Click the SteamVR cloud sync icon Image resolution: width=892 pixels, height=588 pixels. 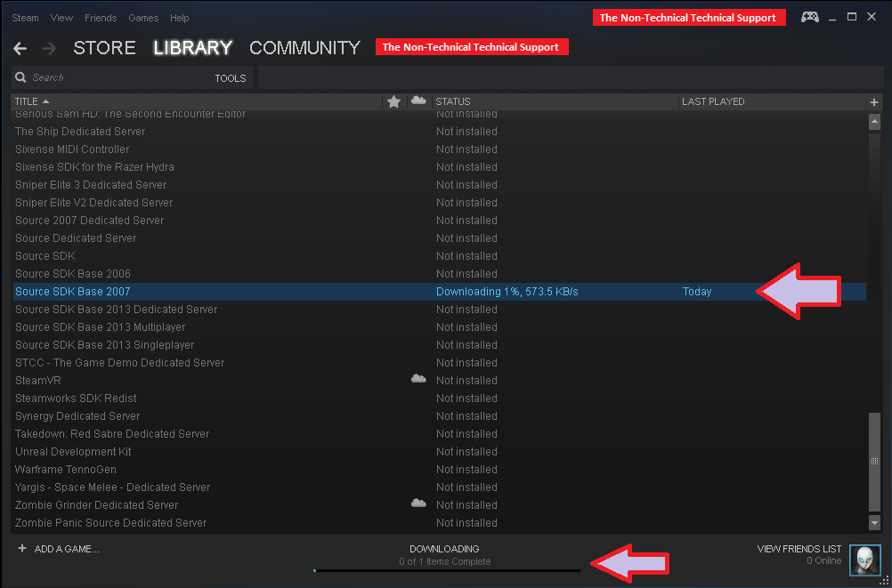click(418, 379)
